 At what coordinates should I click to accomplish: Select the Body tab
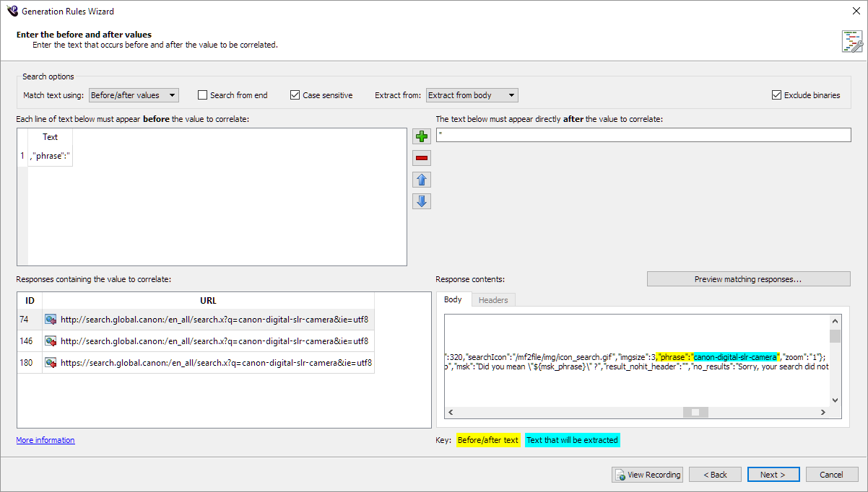click(453, 300)
